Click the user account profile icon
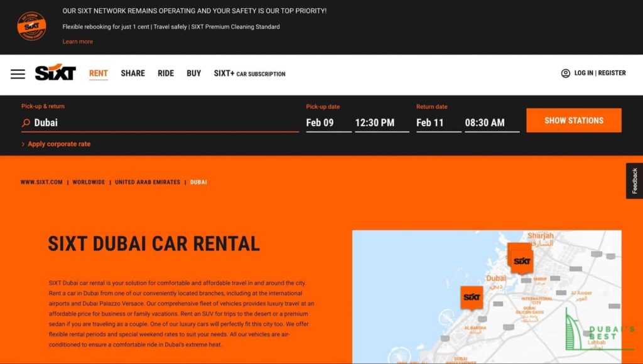643x364 pixels. [565, 73]
